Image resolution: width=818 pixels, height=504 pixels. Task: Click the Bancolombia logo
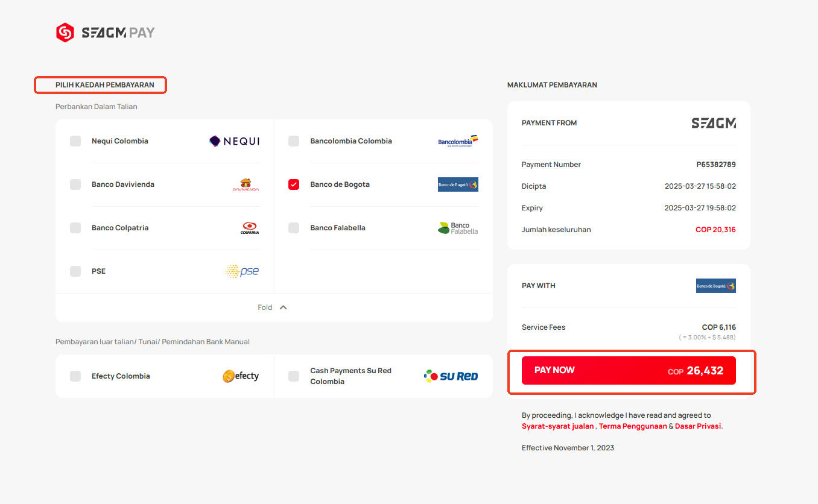[458, 141]
